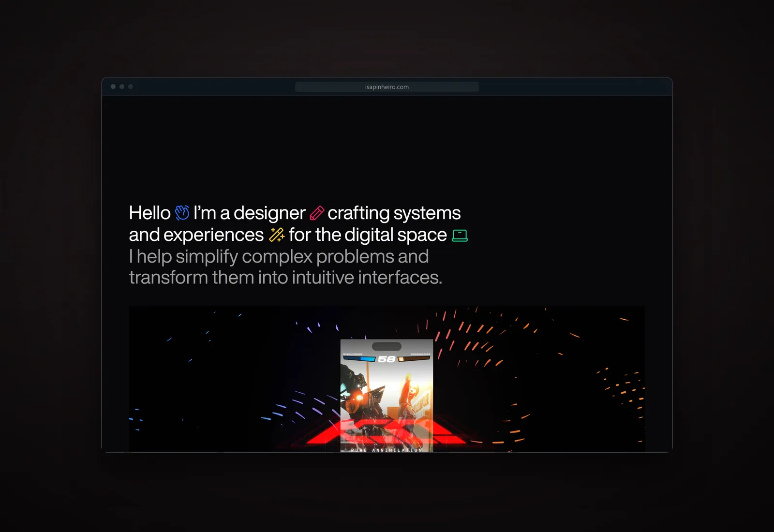The image size is (774, 532).
Task: Click the 58 countdown timer number
Action: (387, 359)
